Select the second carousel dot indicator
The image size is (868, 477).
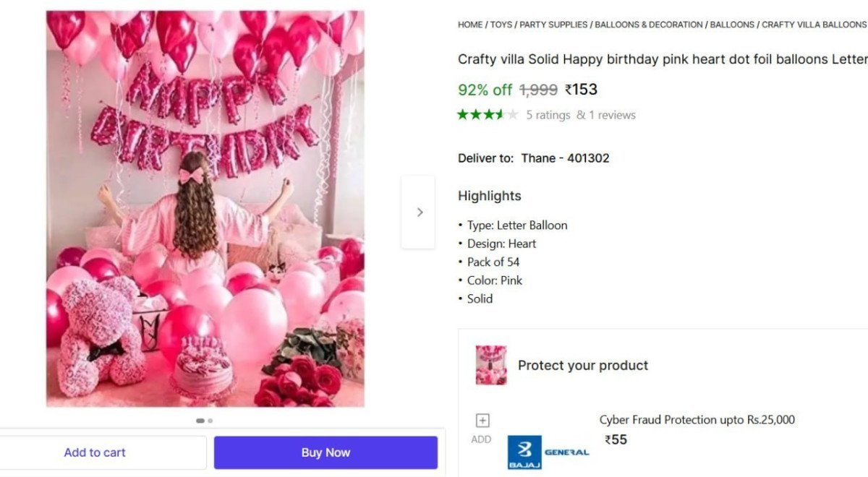point(210,420)
